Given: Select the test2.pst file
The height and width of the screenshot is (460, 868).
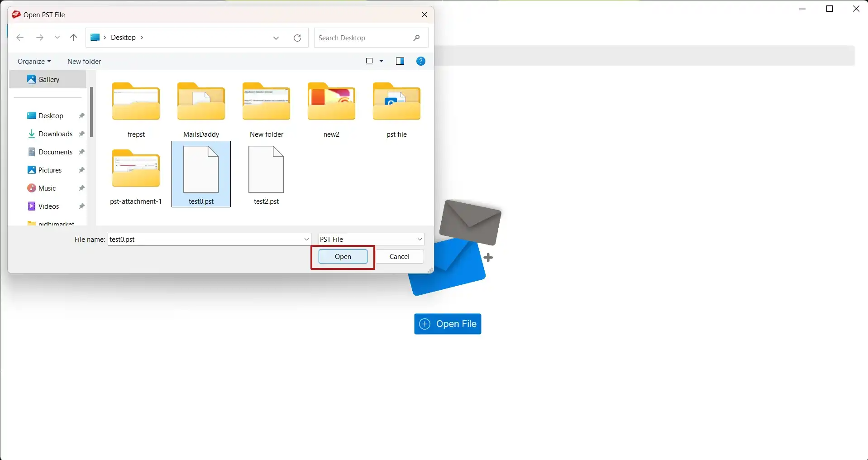Looking at the screenshot, I should point(267,176).
